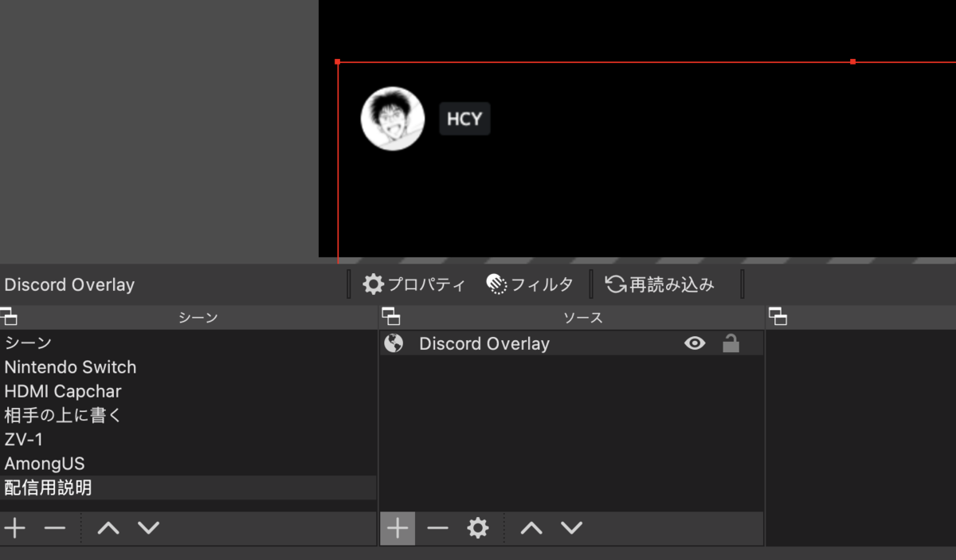Open source properties gear in sources toolbar
This screenshot has height=560, width=956.
477,528
